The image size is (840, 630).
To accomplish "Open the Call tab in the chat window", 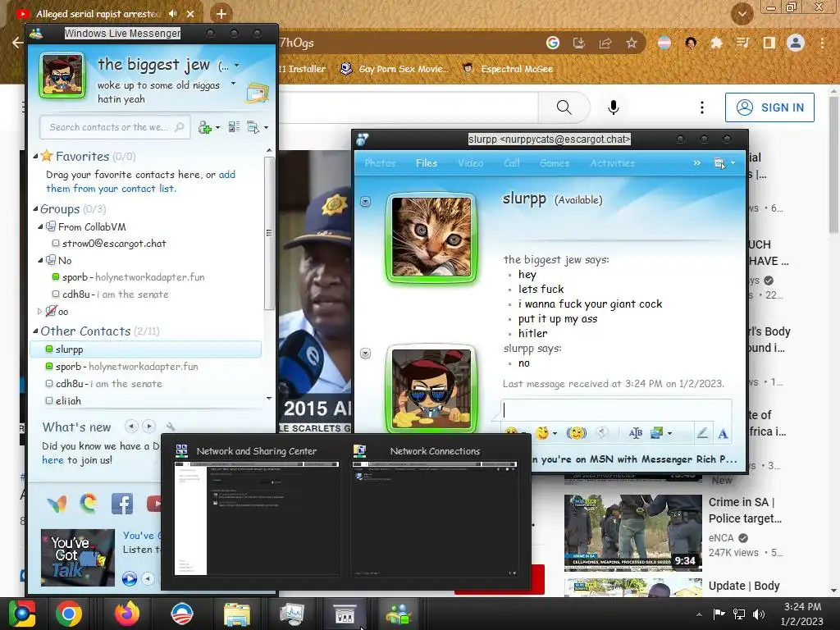I will click(511, 163).
